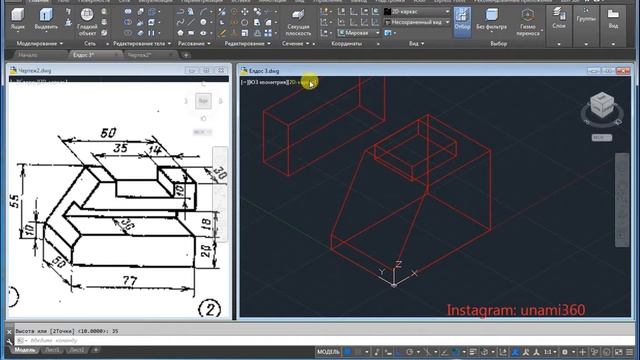Open the No Filter (Без фильтра) selection tool

point(491,20)
